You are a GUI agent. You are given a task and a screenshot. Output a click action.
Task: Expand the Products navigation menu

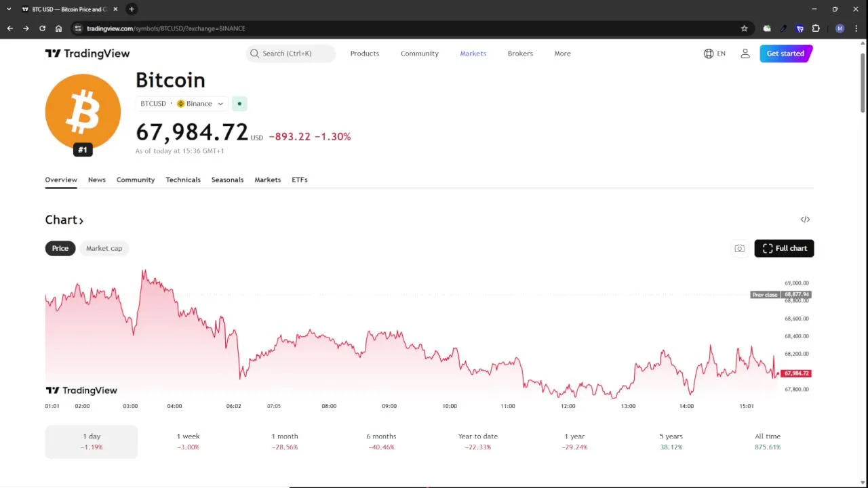(364, 54)
